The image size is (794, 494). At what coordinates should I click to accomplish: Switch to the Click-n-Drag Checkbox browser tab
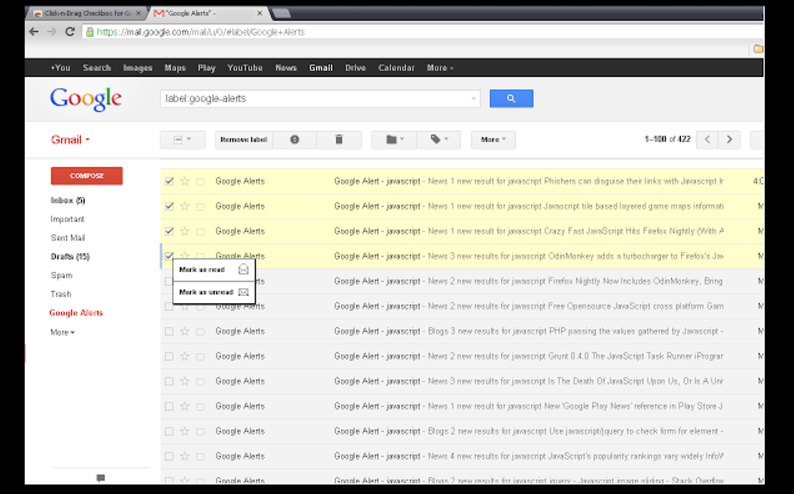[x=86, y=14]
